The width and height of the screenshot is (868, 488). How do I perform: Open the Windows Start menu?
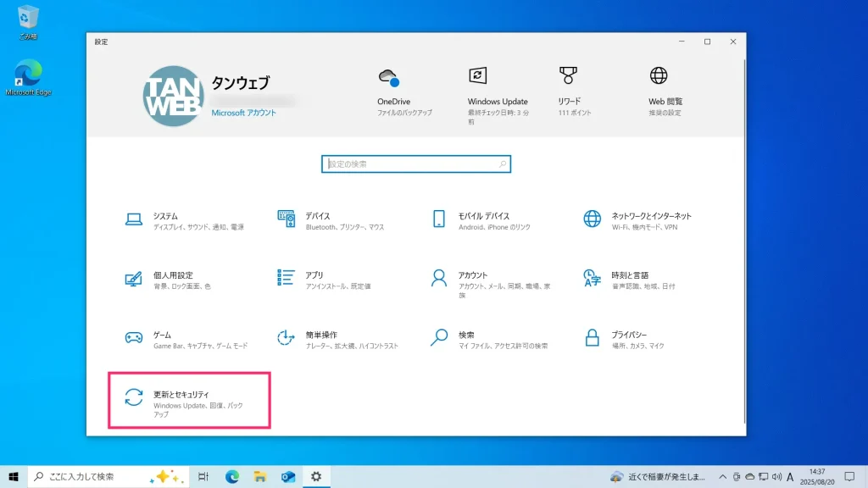(14, 476)
